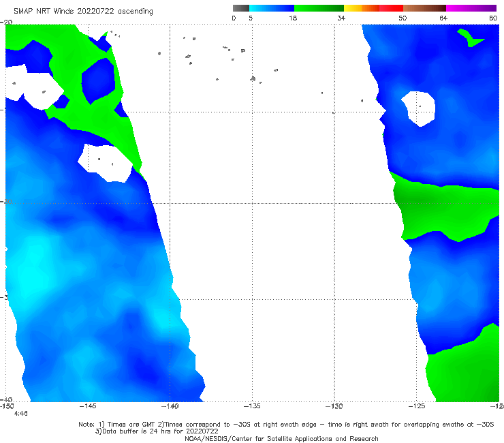Click the latitude label '-30' on left axis
The width and height of the screenshot is (504, 443).
(x=6, y=201)
